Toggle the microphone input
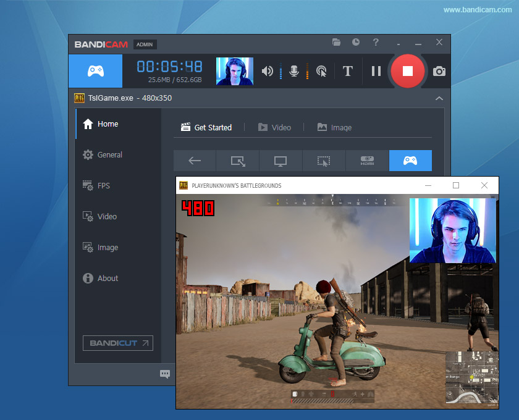The width and height of the screenshot is (519, 420). [x=293, y=71]
